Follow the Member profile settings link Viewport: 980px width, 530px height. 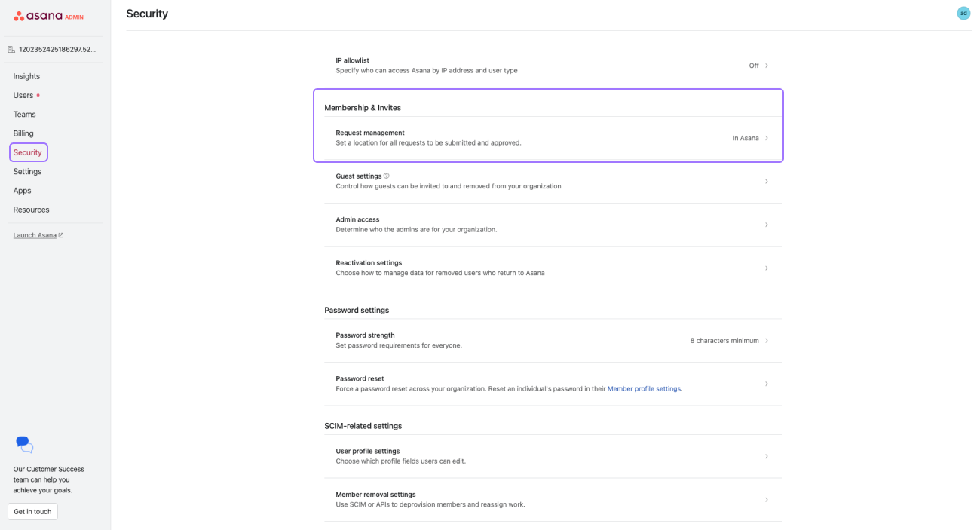tap(644, 389)
